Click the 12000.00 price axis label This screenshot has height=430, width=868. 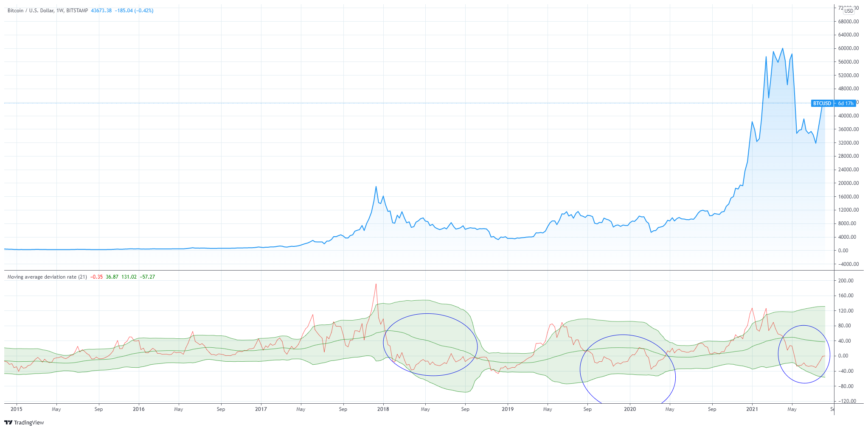848,210
